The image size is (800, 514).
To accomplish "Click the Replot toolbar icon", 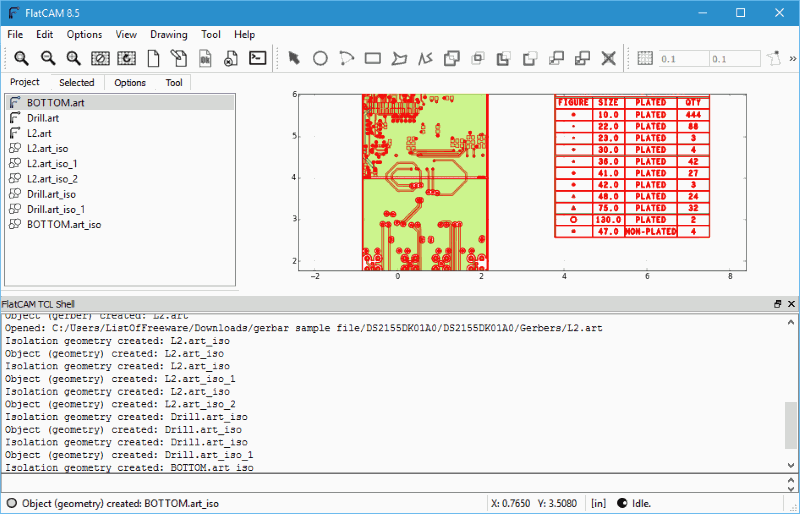I will pos(127,58).
